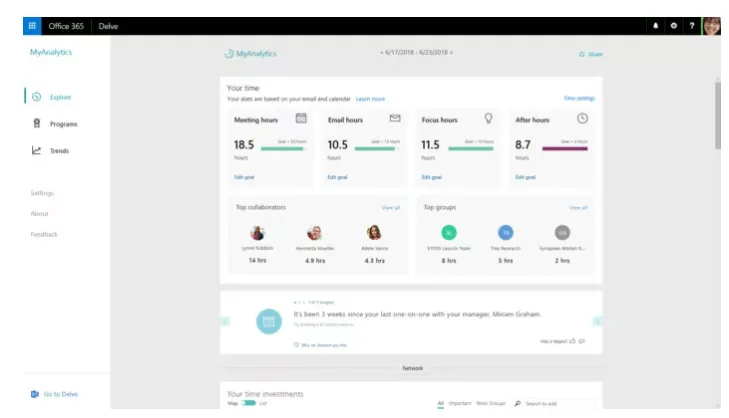View all top groups
Viewport: 729px width, 418px height.
click(578, 208)
